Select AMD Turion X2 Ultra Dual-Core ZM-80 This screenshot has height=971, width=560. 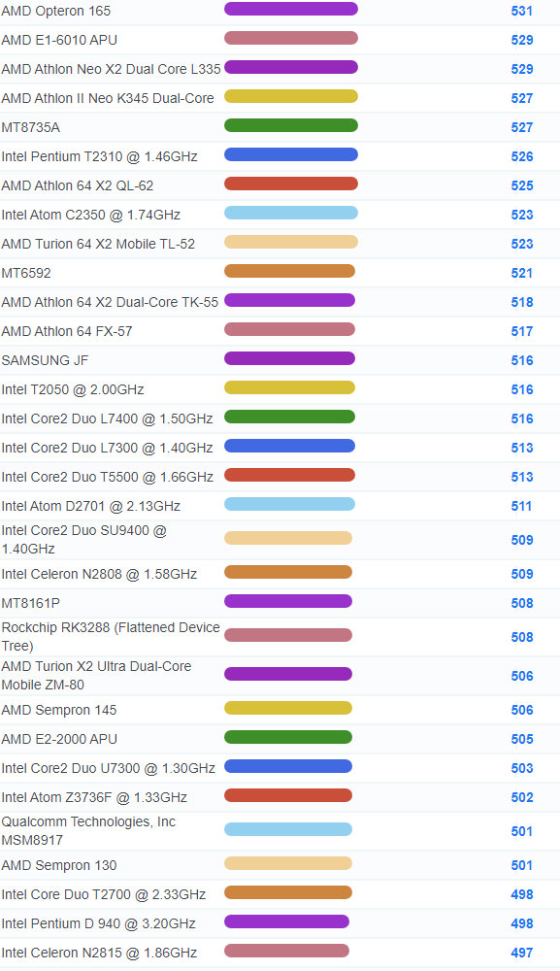click(x=96, y=676)
